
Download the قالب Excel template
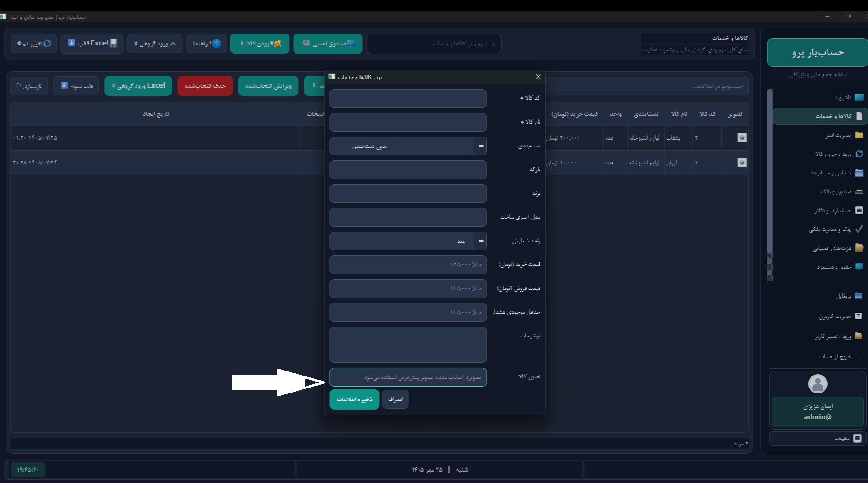[x=92, y=44]
